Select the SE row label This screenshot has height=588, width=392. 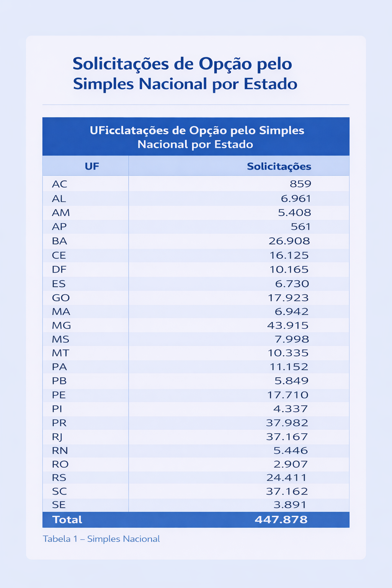[x=59, y=505]
